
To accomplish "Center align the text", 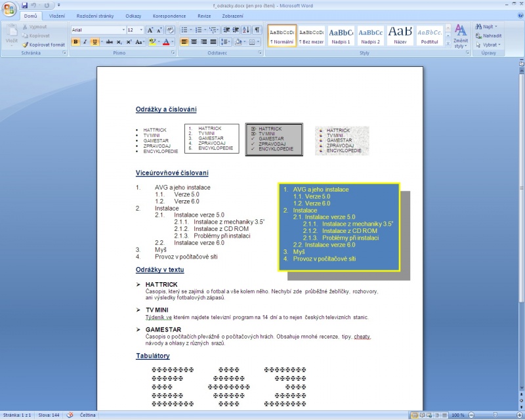I will tap(194, 42).
